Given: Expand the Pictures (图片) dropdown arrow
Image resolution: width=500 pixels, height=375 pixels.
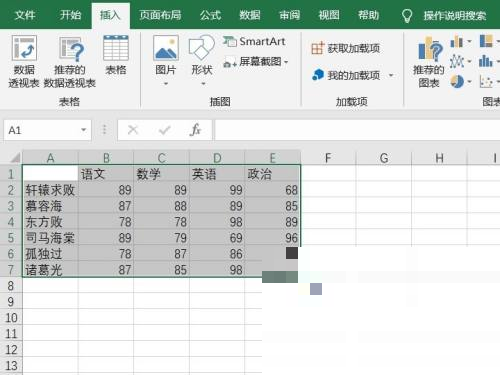Looking at the screenshot, I should point(166,84).
